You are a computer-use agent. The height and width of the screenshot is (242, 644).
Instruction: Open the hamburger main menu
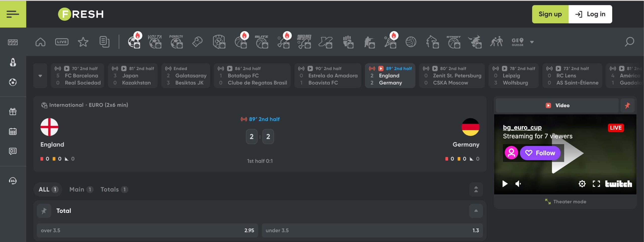coord(13,14)
